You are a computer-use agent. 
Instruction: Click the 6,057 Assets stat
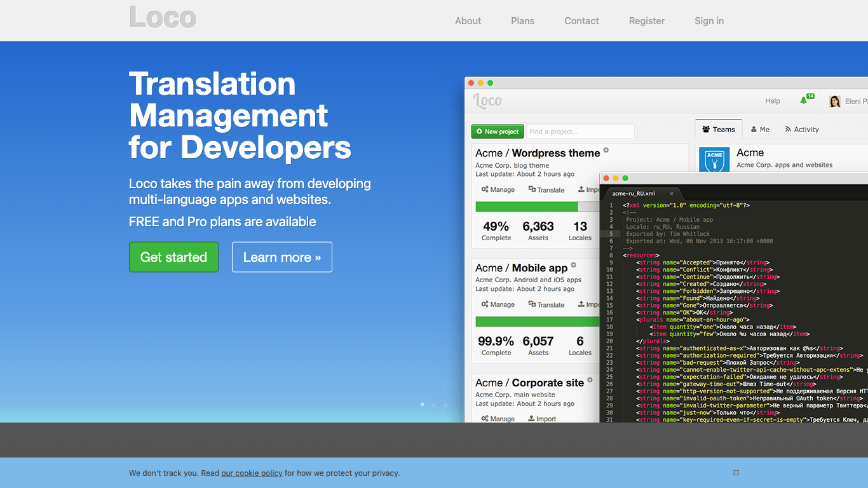click(x=538, y=346)
